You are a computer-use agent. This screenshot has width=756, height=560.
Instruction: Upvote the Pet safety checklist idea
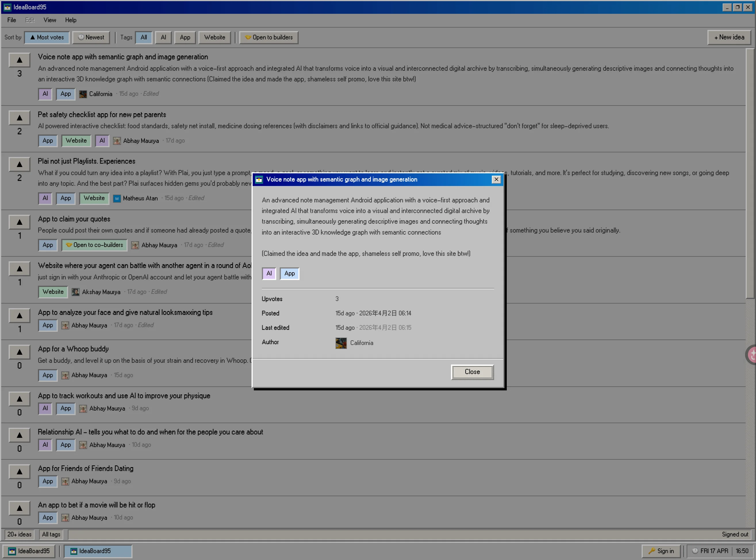[x=19, y=118]
